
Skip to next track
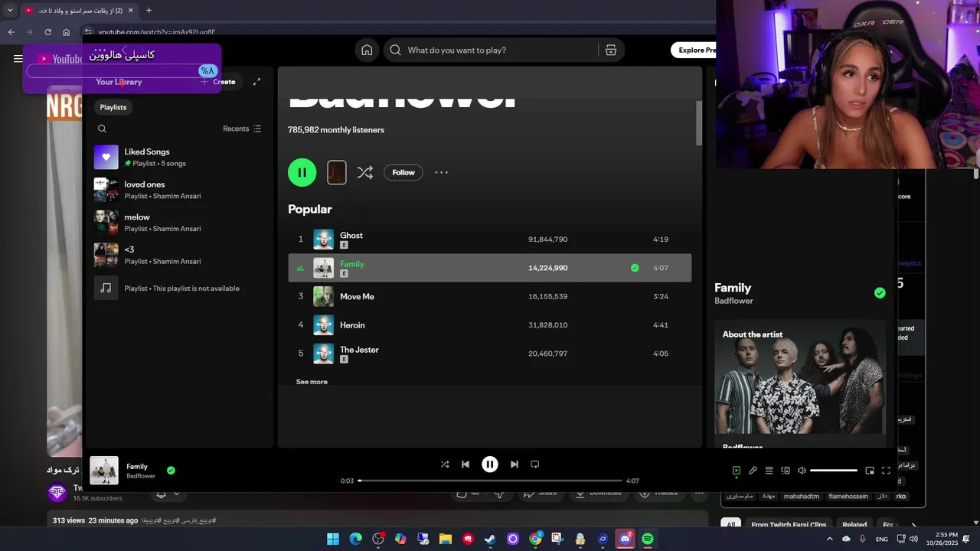514,464
